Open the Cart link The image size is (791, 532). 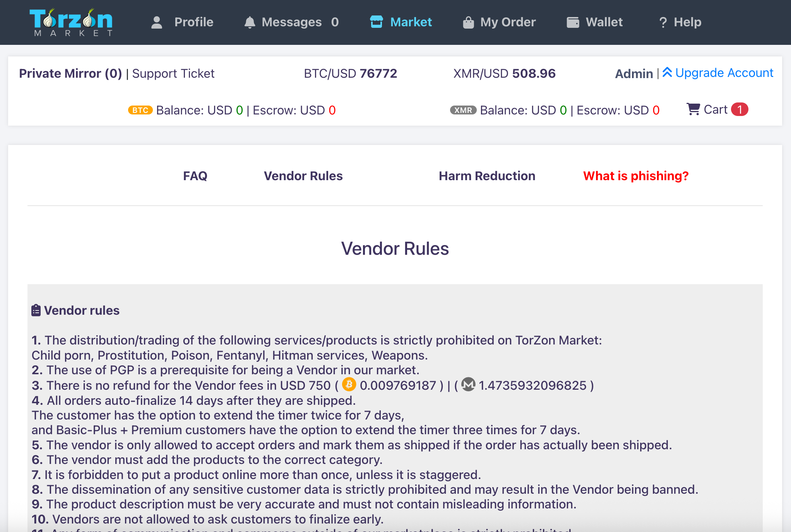pyautogui.click(x=716, y=109)
